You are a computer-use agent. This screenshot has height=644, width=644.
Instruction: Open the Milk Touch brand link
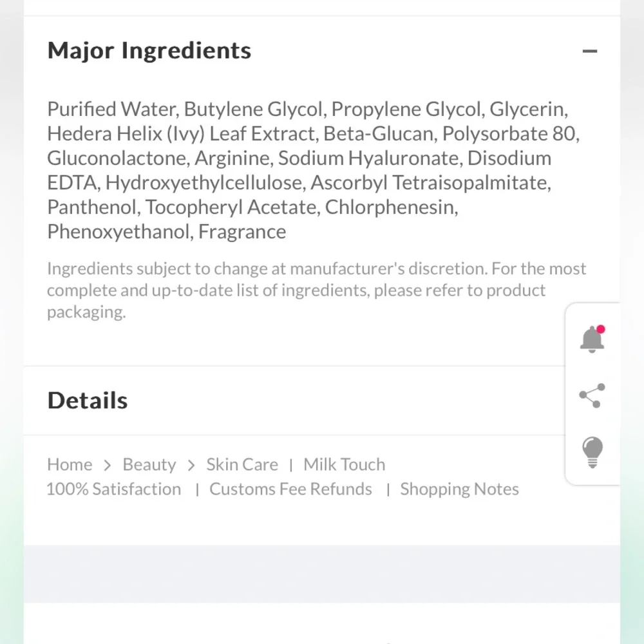coord(344,464)
